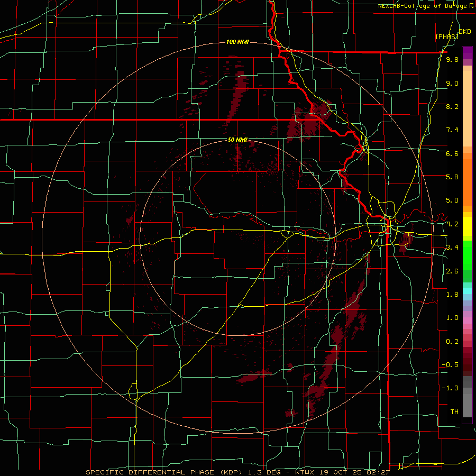Pick the purple segment atop the color bar
The height and width of the screenshot is (476, 476).
pos(467,53)
